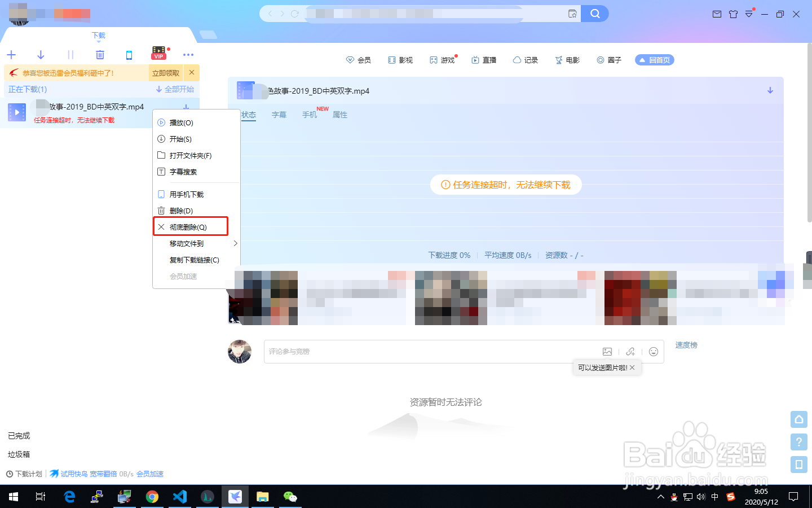Image resolution: width=812 pixels, height=508 pixels.
Task: Open the 垃圾箱 list
Action: coord(19,454)
